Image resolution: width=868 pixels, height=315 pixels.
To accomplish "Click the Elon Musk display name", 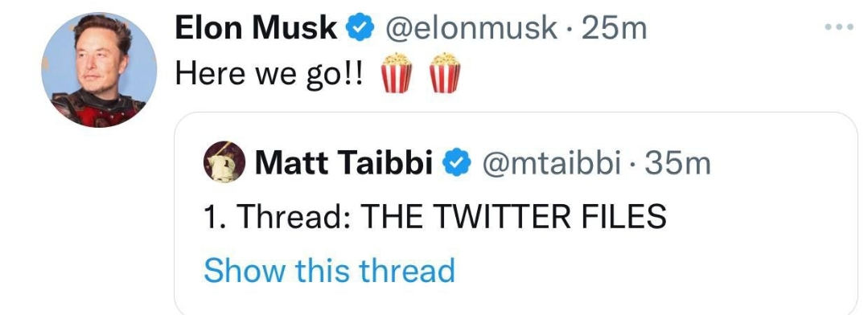I will tap(256, 27).
